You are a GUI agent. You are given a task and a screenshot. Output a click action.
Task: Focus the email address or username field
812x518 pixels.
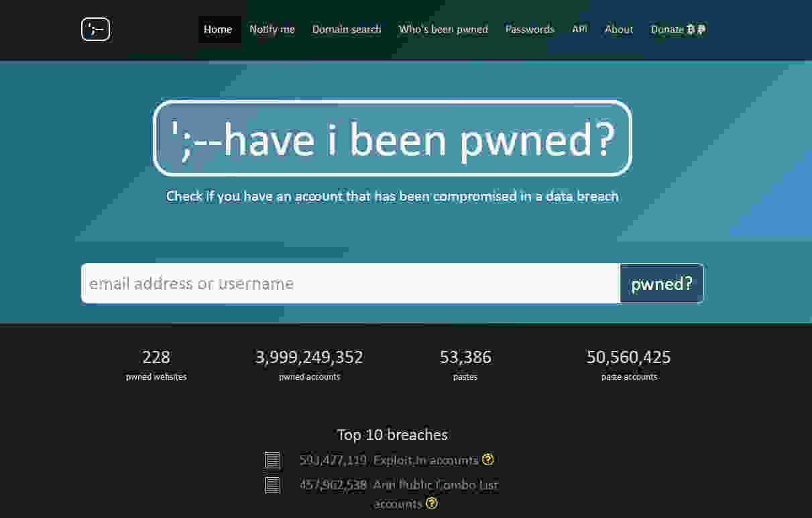point(350,283)
